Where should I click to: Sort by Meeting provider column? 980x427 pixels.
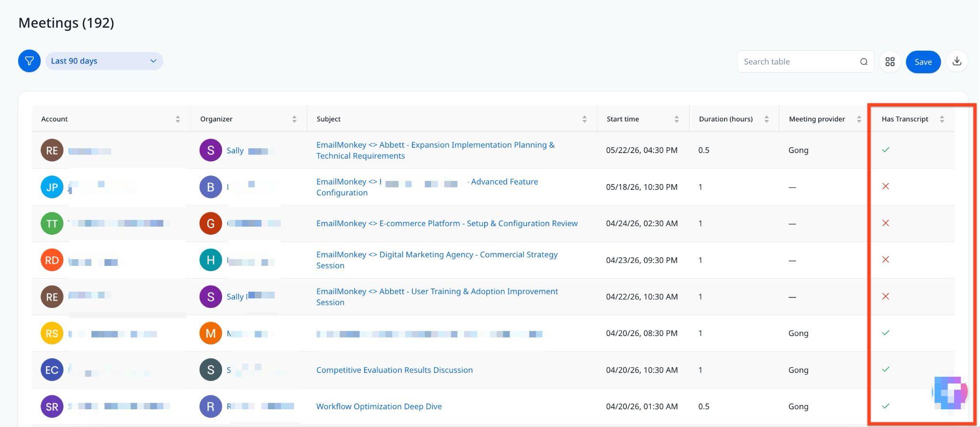click(859, 119)
